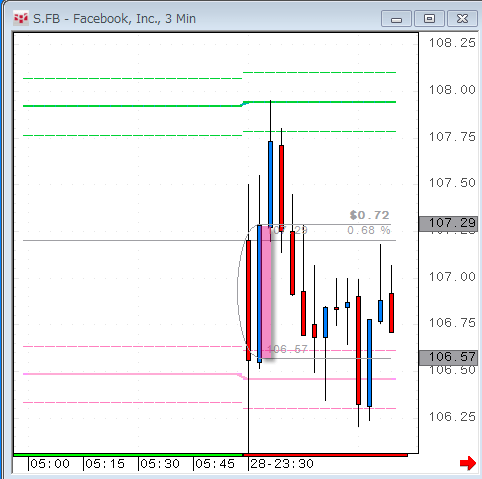
Task: Click the pink measurement rectangle
Action: (x=267, y=292)
